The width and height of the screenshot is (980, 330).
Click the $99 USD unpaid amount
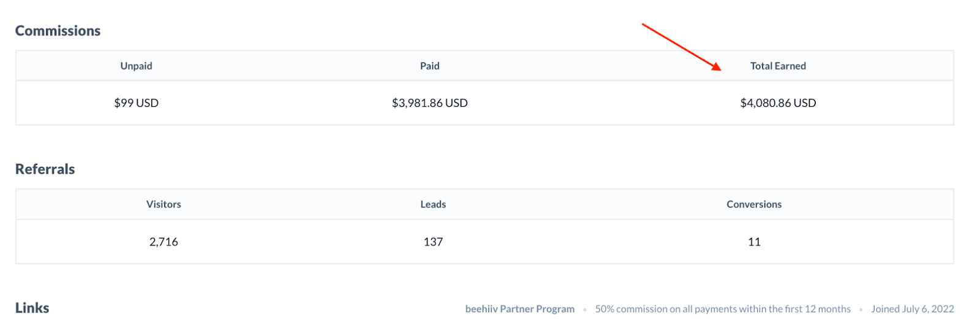pos(136,103)
